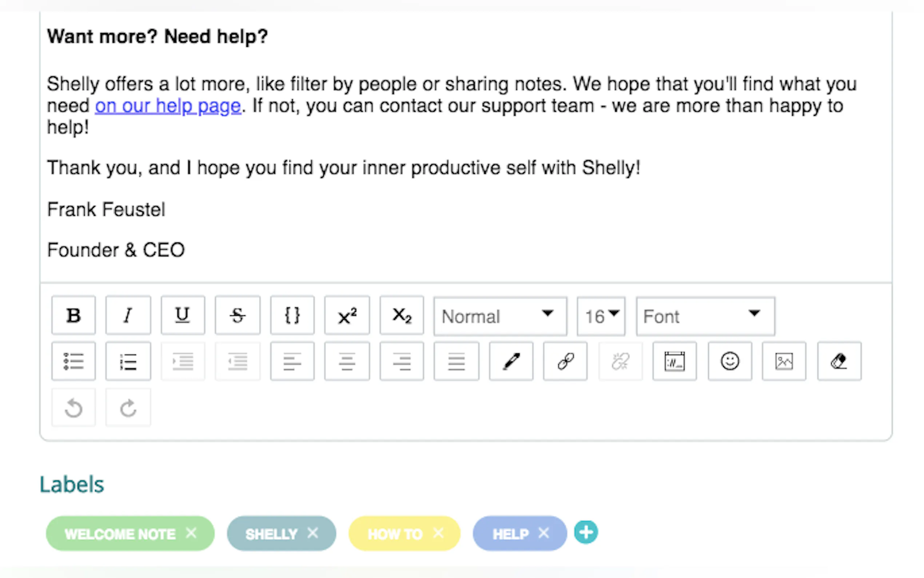Click the code block braces icon

coord(292,315)
